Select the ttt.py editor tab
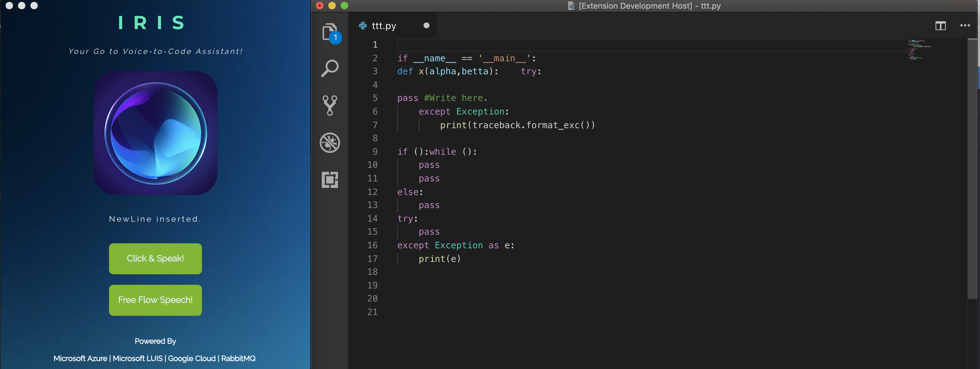This screenshot has height=369, width=980. [384, 26]
